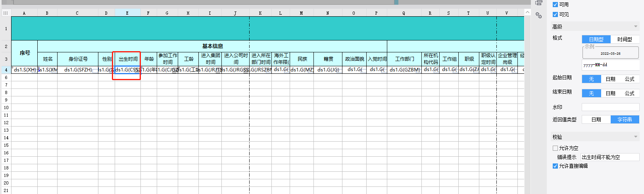
Task: Select the ds1.G(GZBM) data cell
Action: pos(404,70)
